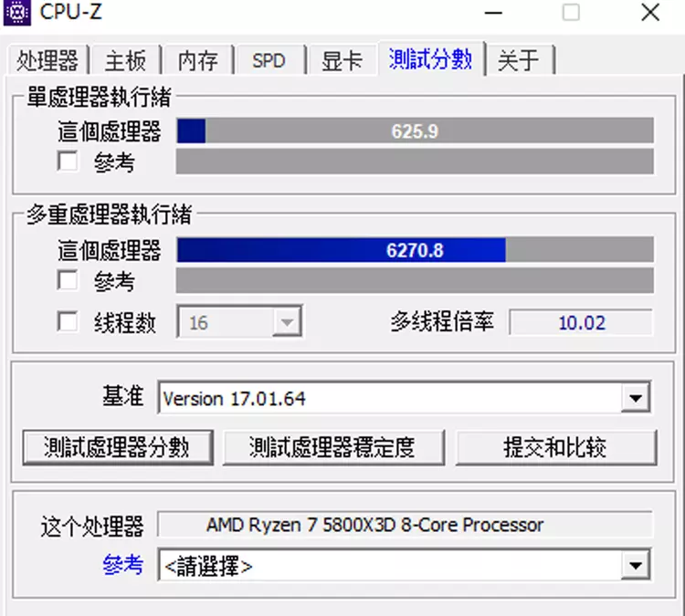Select the 内存 tab
The image size is (685, 616).
pos(198,60)
